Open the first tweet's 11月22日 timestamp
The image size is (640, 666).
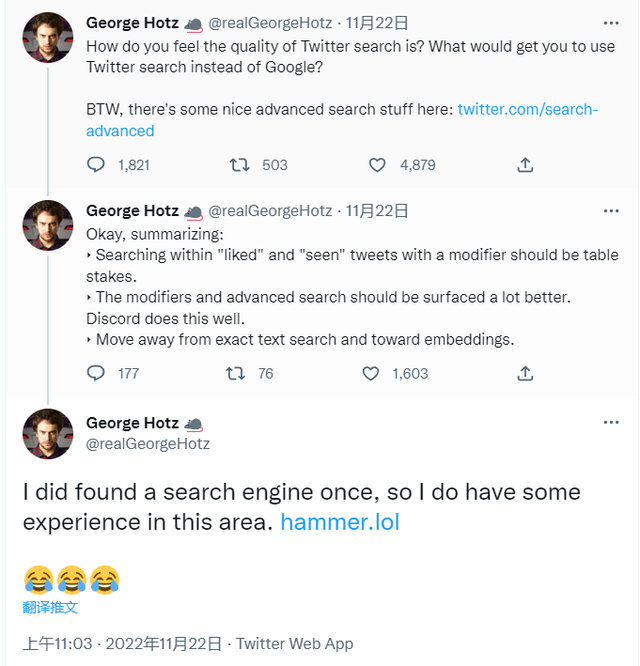tap(376, 22)
